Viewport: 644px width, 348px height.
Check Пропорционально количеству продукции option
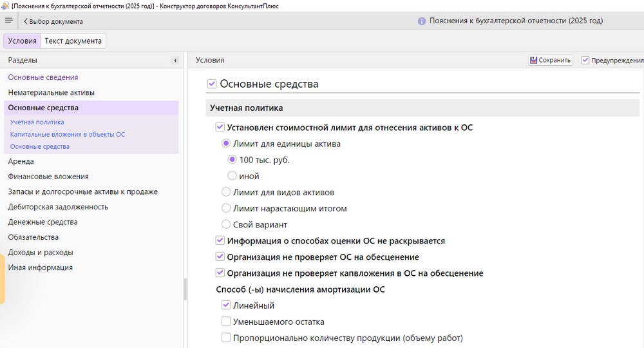pyautogui.click(x=226, y=338)
